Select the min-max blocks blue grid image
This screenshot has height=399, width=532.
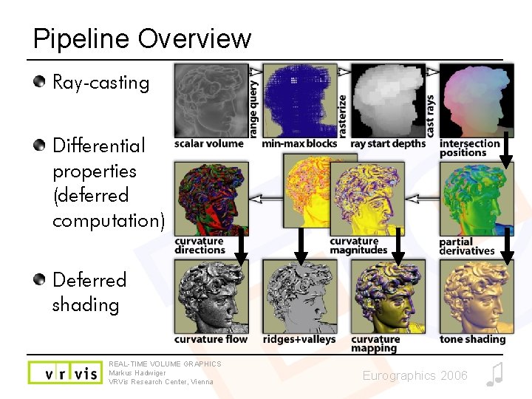point(300,100)
